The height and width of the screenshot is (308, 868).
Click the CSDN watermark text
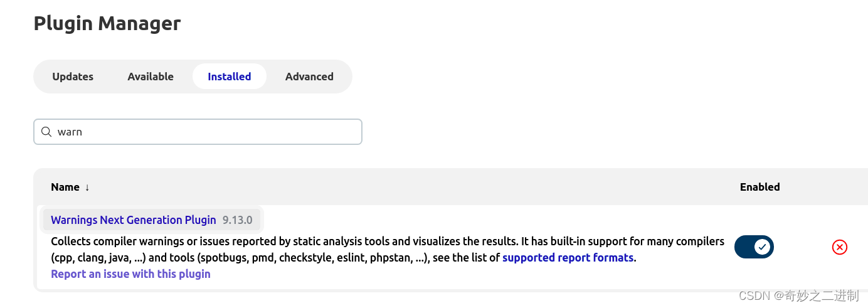(754, 295)
